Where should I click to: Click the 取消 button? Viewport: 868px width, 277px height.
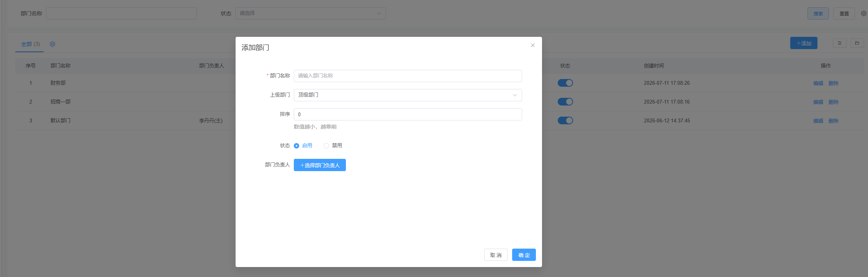pyautogui.click(x=496, y=255)
